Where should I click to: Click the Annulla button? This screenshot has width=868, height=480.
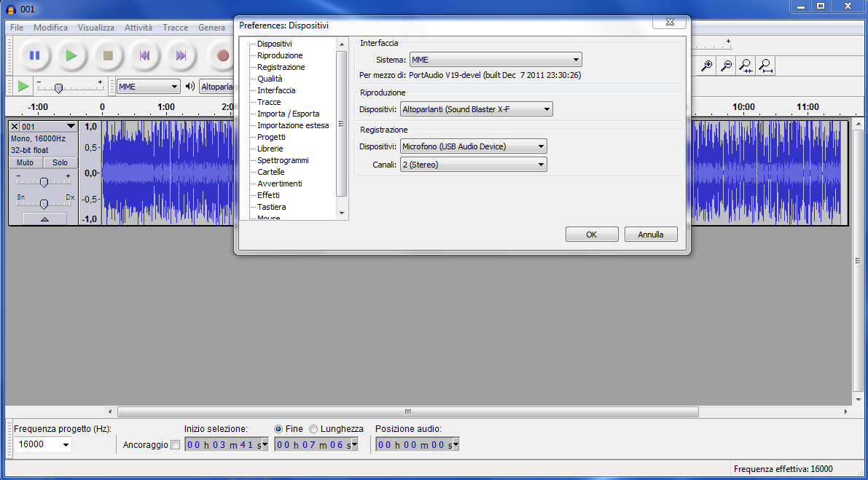pos(650,235)
